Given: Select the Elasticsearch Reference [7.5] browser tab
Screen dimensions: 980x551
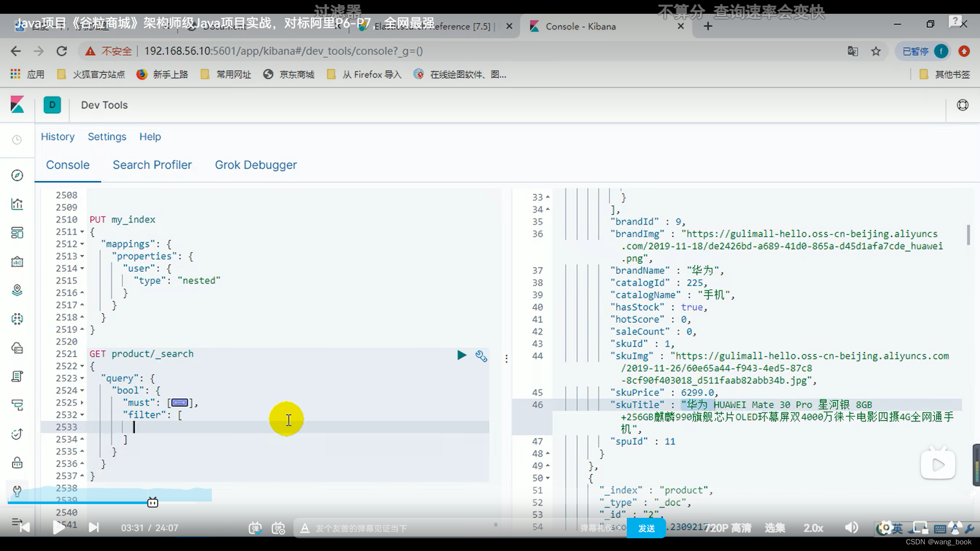Looking at the screenshot, I should [434, 27].
